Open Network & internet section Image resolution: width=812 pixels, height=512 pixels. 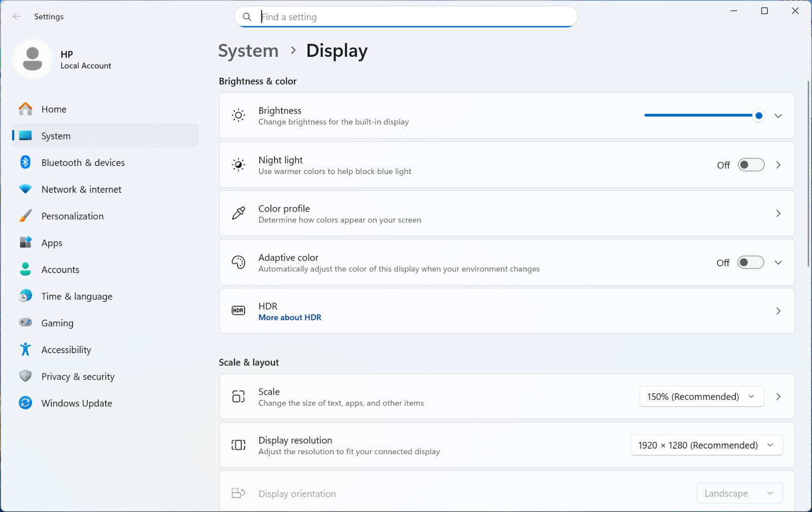click(x=105, y=189)
